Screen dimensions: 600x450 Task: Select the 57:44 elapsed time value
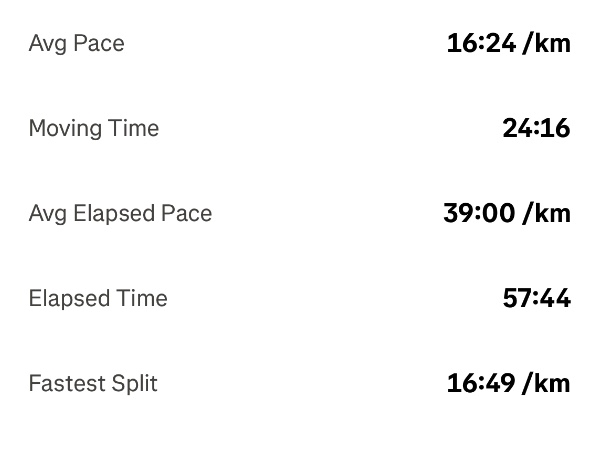(535, 299)
